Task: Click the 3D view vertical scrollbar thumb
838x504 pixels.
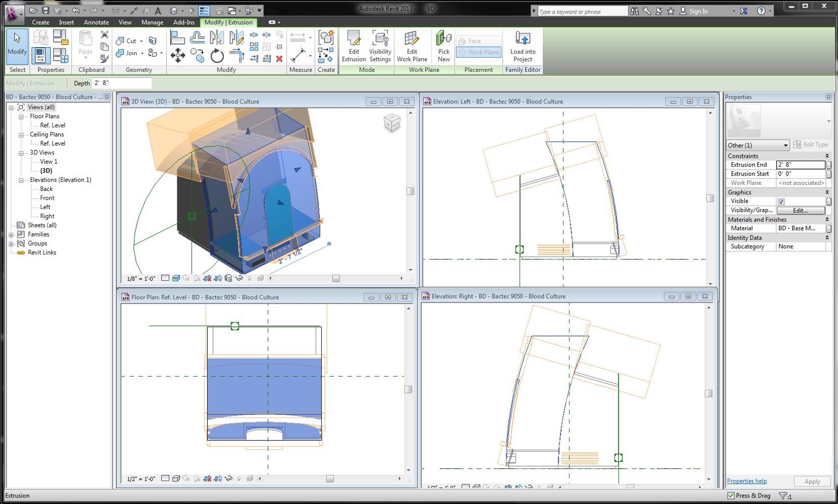Action: coord(410,191)
